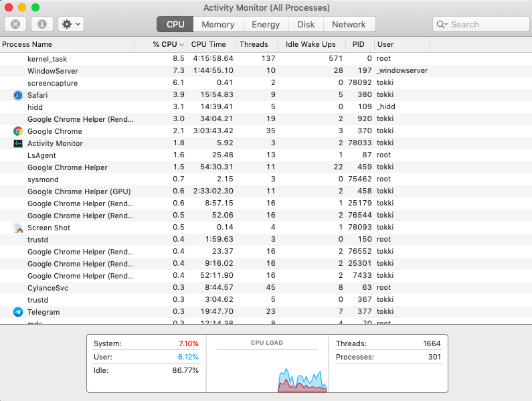The image size is (532, 401).
Task: Switch to the Memory tab
Action: [x=218, y=24]
